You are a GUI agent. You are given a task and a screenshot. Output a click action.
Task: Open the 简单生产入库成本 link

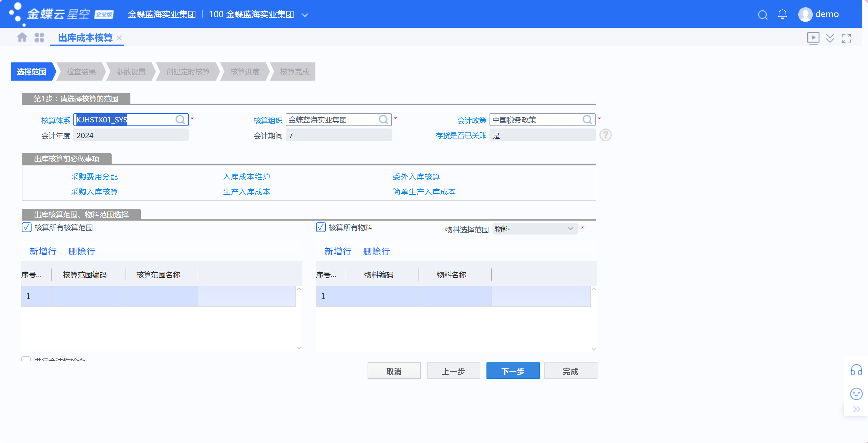pyautogui.click(x=424, y=192)
